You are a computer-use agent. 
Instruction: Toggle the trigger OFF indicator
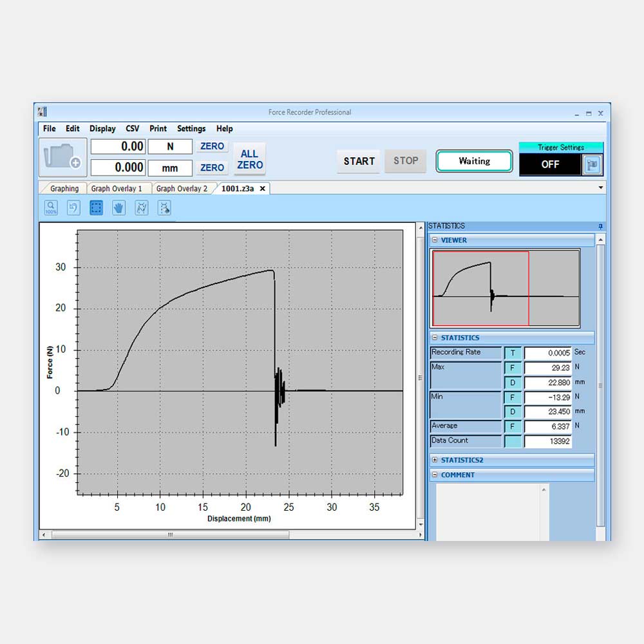click(x=550, y=165)
